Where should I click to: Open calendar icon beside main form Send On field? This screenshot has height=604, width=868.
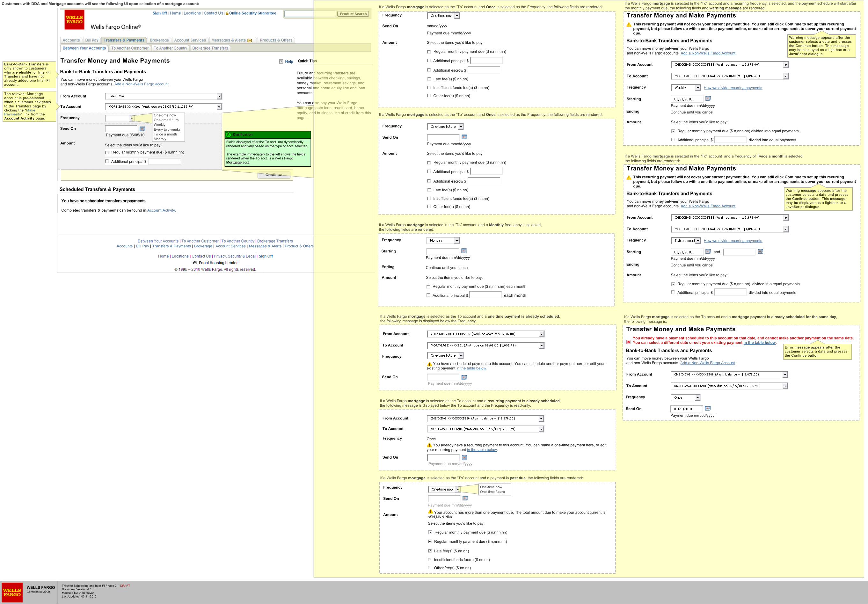point(142,129)
